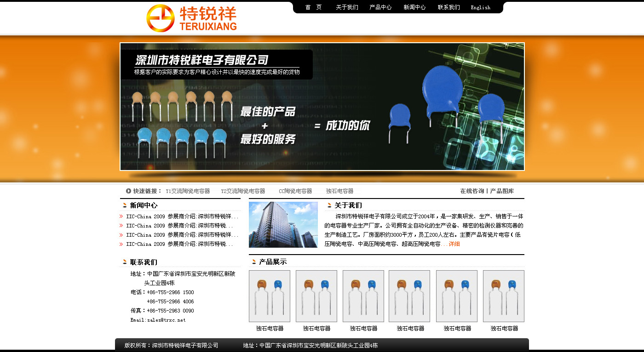Open the 产品图库 gallery link
The image size is (644, 352).
[502, 191]
